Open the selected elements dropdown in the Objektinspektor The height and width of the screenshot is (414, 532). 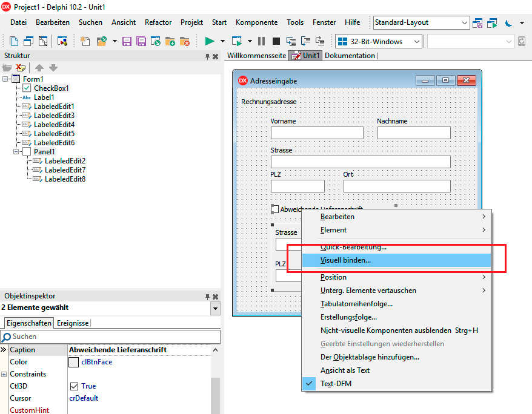tap(215, 309)
